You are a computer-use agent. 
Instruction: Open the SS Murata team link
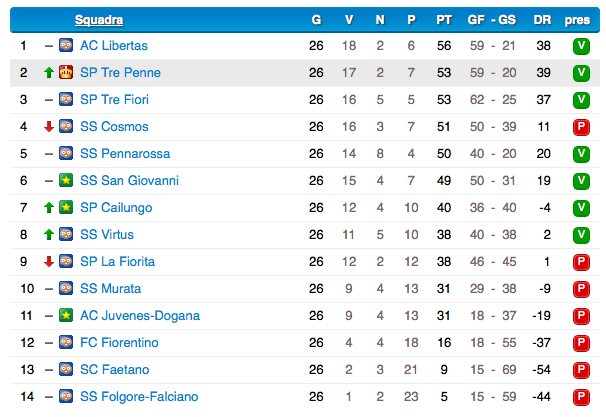point(111,288)
